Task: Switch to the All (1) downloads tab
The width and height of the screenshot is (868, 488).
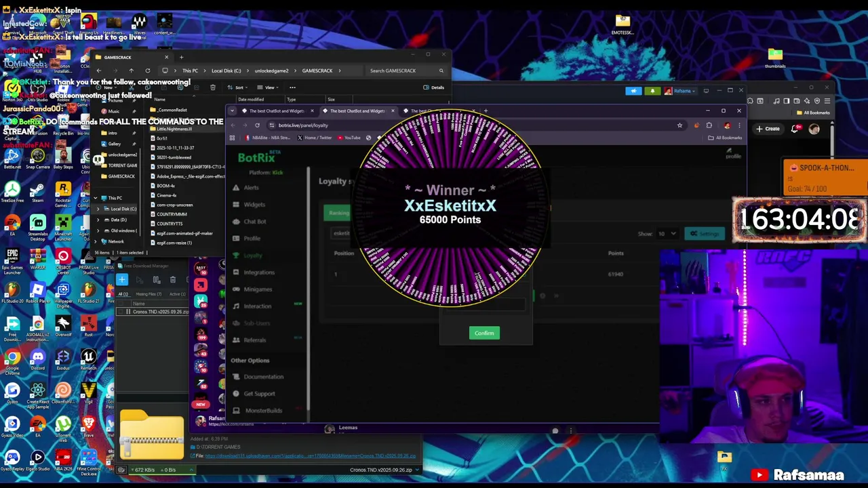Action: (x=123, y=294)
